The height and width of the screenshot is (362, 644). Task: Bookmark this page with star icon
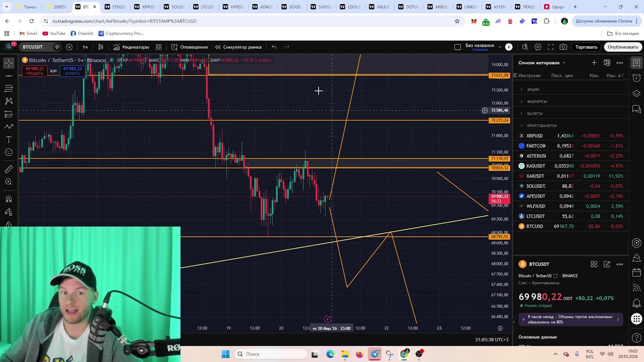457,21
